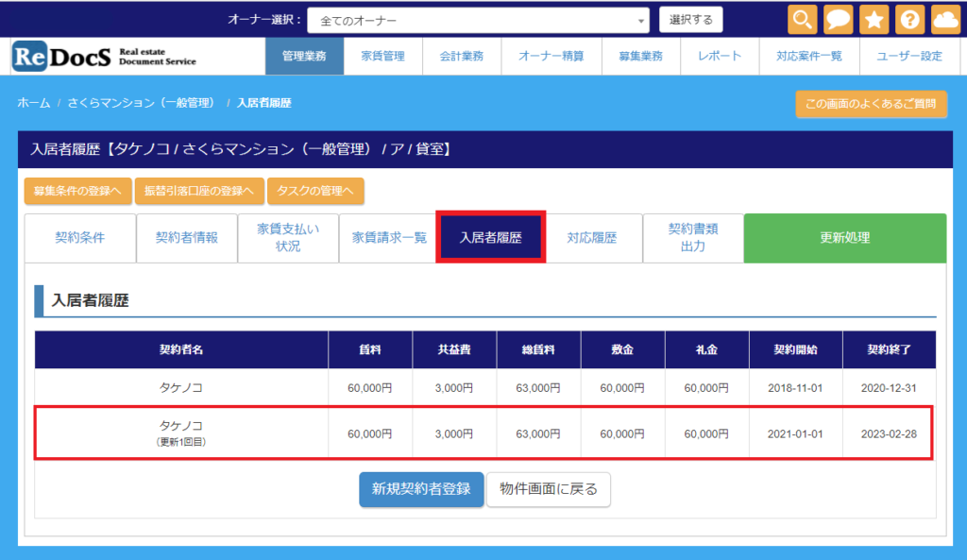
Task: Click the orange search magnifier icon
Action: 803,20
